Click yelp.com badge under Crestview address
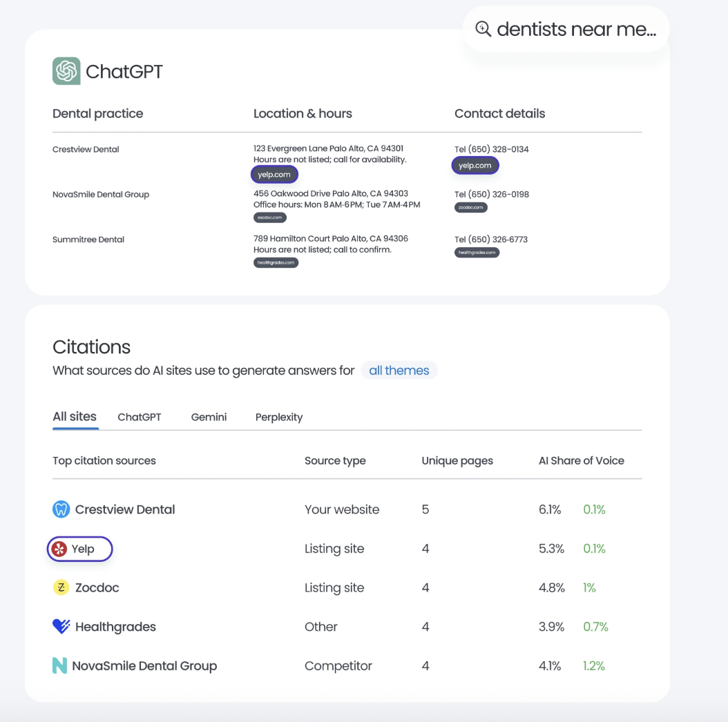 click(274, 175)
